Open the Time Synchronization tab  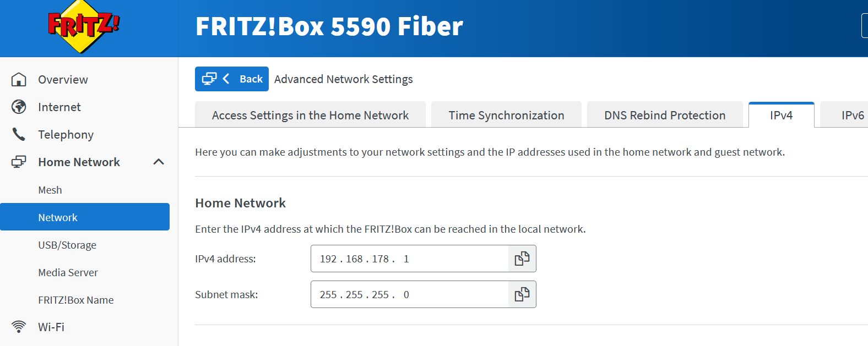tap(506, 115)
